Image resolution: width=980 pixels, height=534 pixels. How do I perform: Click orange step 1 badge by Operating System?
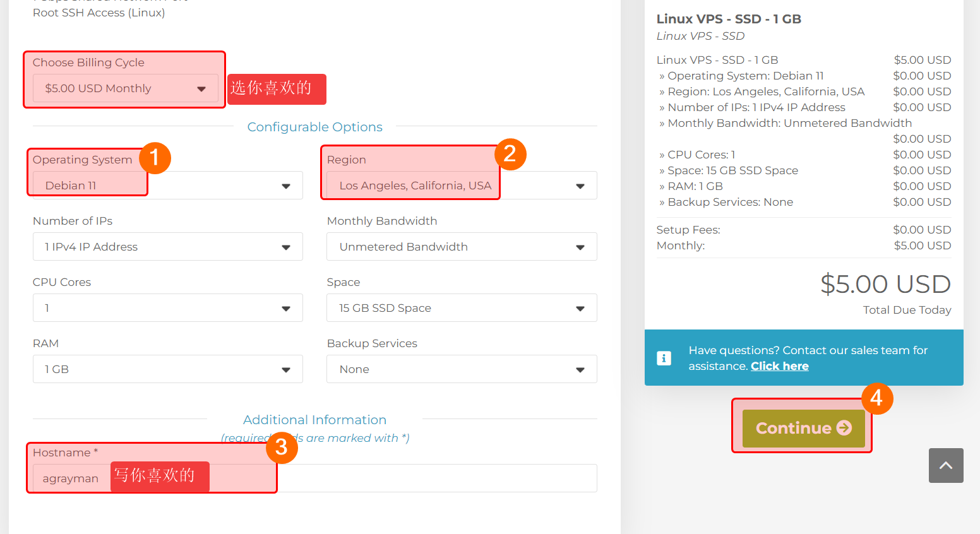(155, 158)
